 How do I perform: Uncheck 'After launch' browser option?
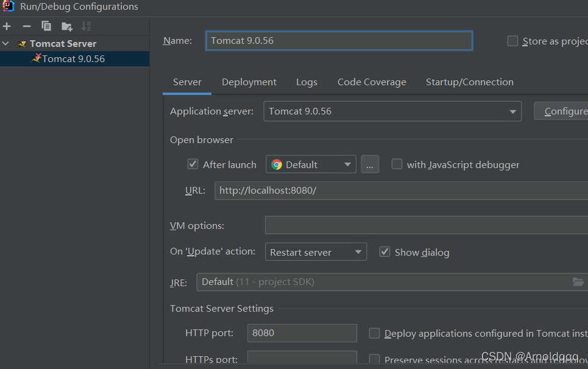point(193,164)
